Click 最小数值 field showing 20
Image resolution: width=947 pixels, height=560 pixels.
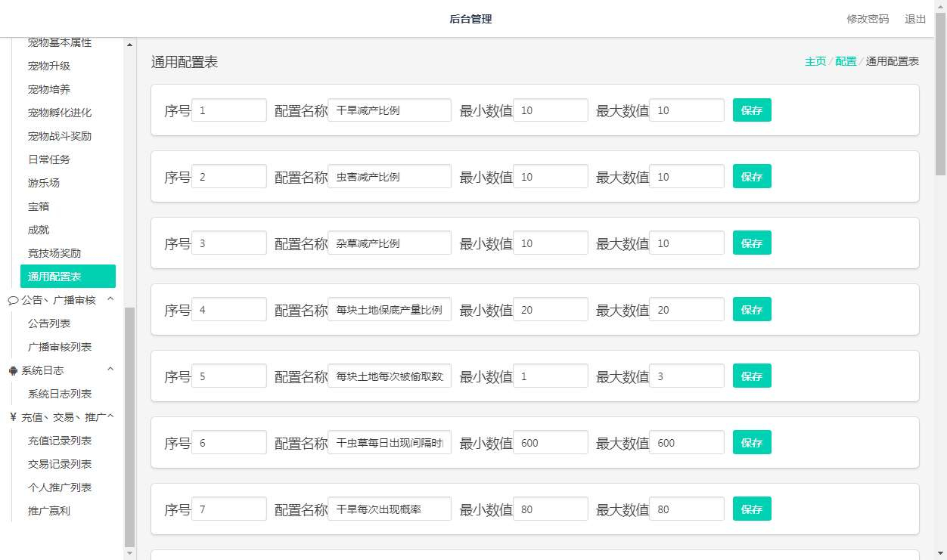[551, 310]
